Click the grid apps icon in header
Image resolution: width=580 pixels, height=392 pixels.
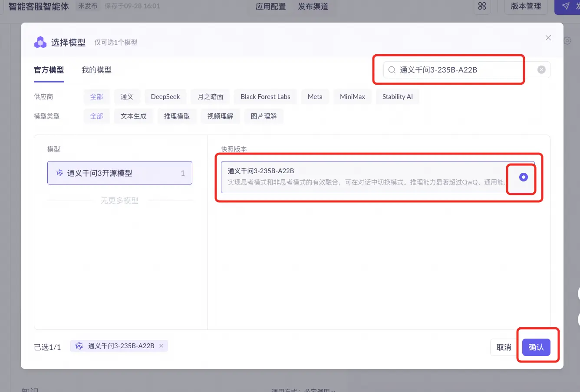(482, 6)
